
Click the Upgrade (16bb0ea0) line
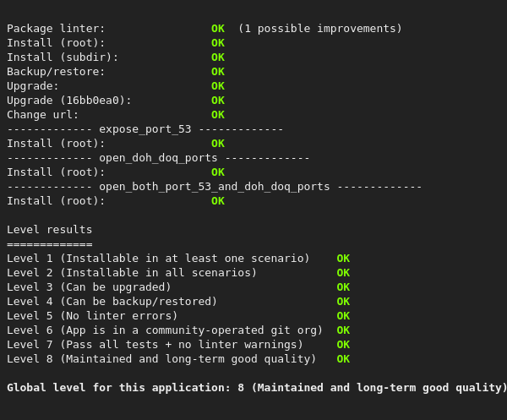(x=69, y=101)
